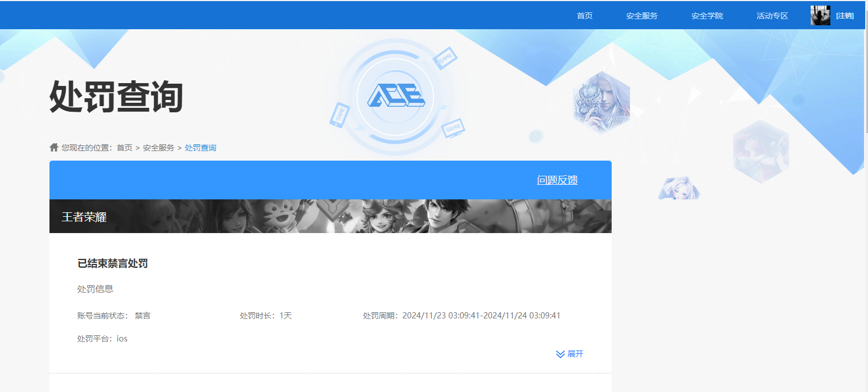Click the home icon in the breadcrumb
Viewport: 868px width, 392px height.
[x=53, y=147]
